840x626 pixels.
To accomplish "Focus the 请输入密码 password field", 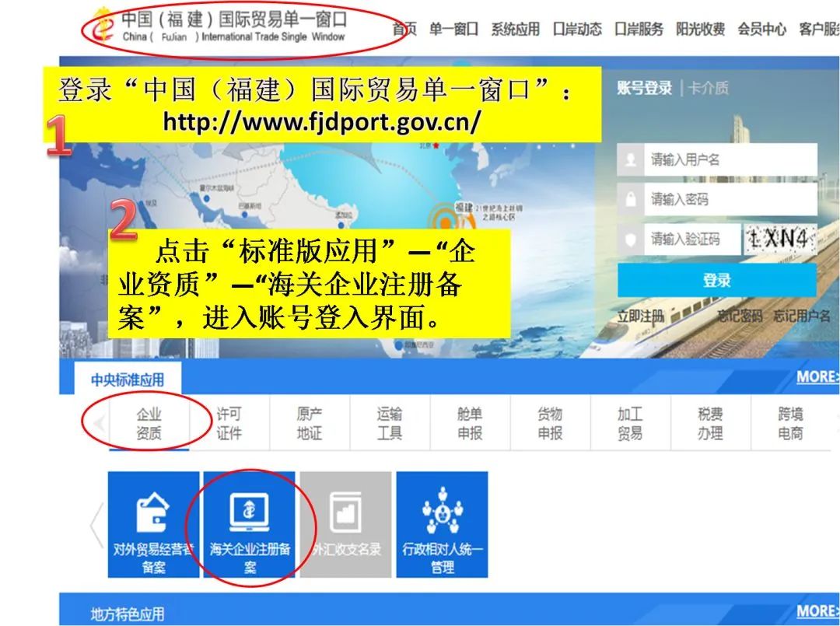I will pyautogui.click(x=730, y=199).
